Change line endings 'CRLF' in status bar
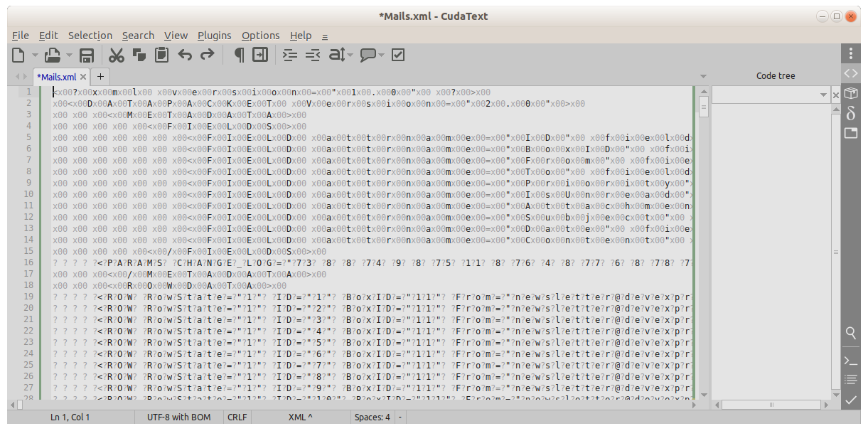 coord(237,417)
